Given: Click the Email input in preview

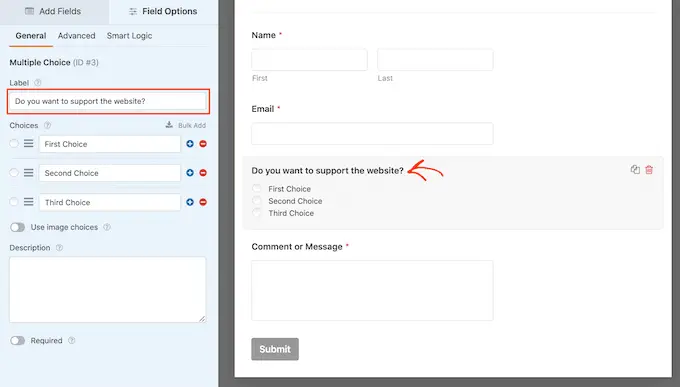Looking at the screenshot, I should 372,134.
